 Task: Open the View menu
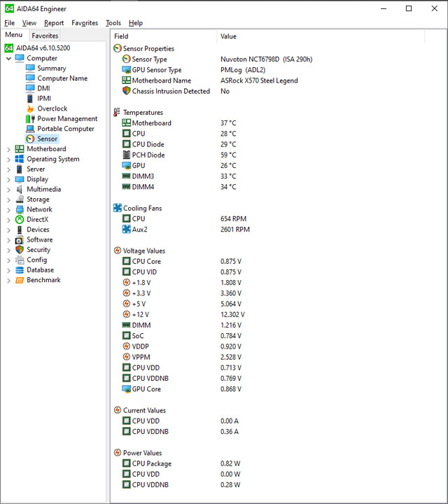(29, 23)
